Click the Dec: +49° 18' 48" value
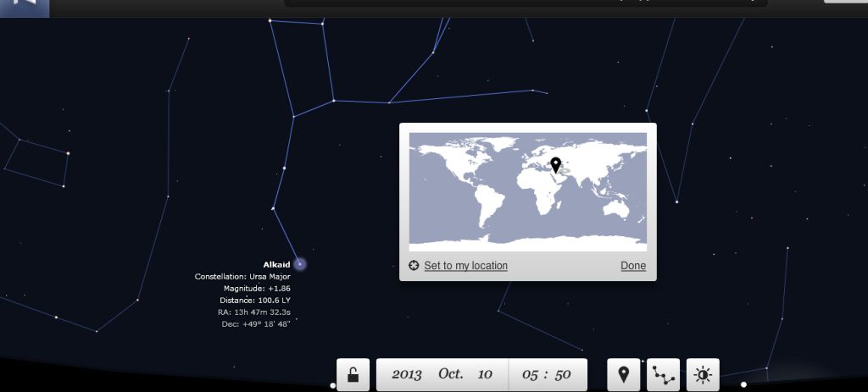This screenshot has width=868, height=392. pyautogui.click(x=256, y=324)
